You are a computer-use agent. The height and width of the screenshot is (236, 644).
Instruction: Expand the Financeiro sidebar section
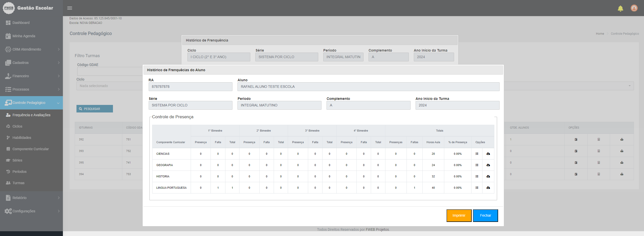31,76
